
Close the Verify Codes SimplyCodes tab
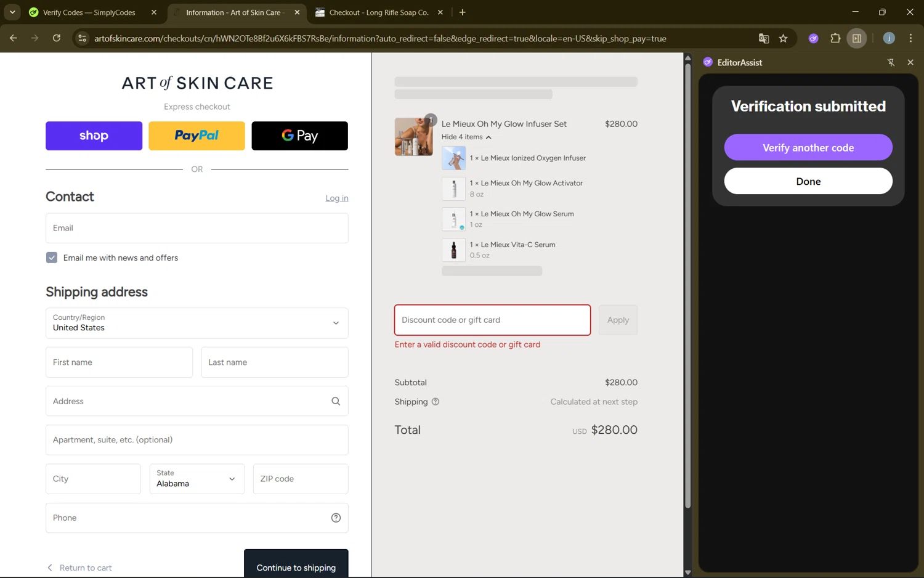coord(154,12)
